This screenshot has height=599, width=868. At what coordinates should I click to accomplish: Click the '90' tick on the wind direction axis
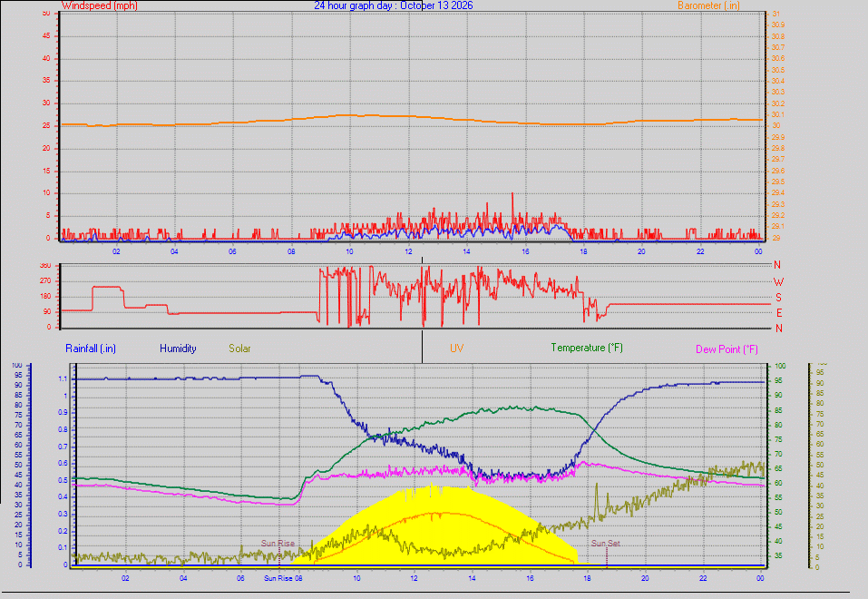click(x=47, y=312)
